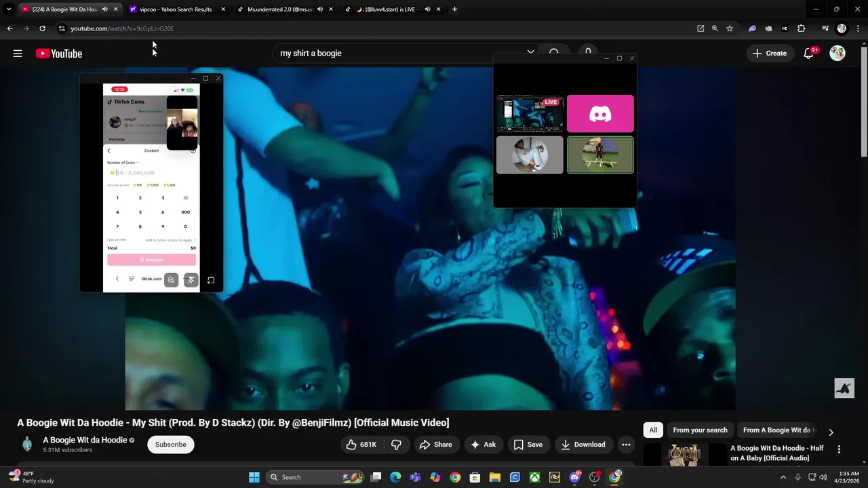View site information icon in address bar
This screenshot has height=488, width=868.
pos(62,28)
